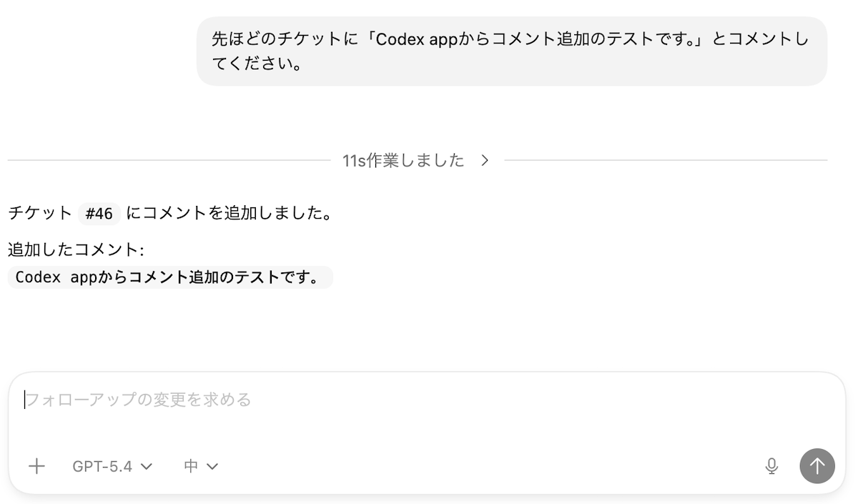The image size is (858, 504).
Task: Expand the 11s作業しました work details
Action: pos(403,160)
